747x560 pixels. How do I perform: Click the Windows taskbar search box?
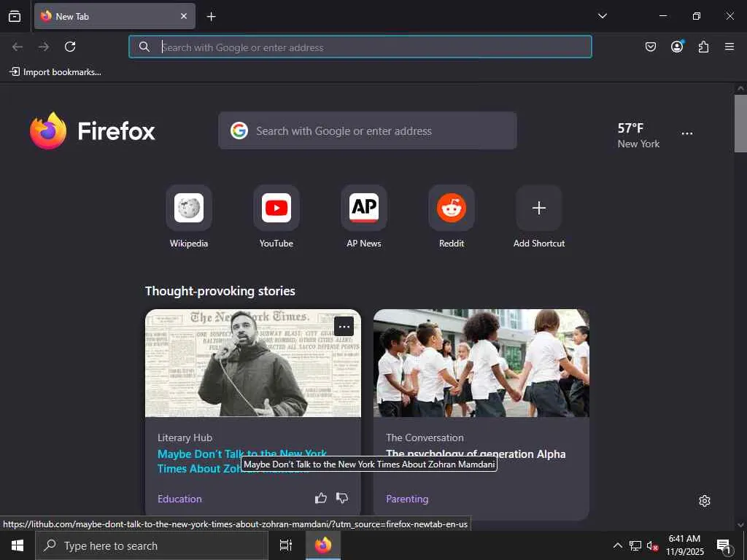click(152, 545)
